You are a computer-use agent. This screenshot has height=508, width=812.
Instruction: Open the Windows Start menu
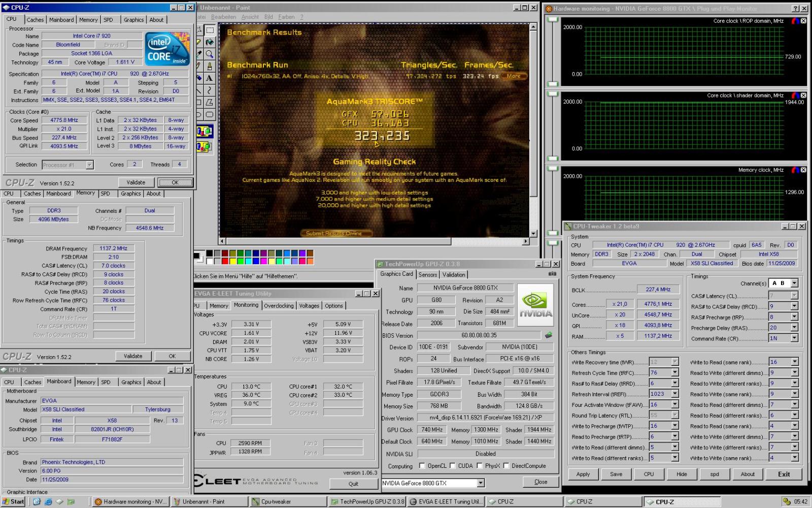(14, 501)
